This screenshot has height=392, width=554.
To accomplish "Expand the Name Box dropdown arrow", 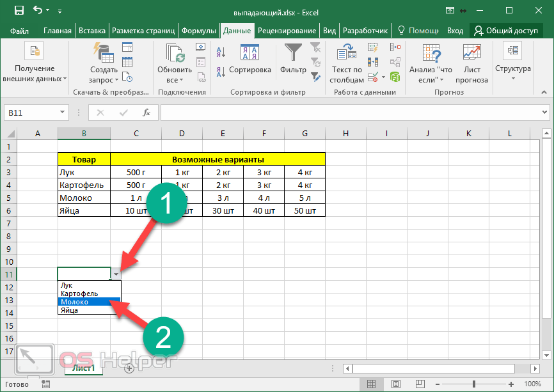I will [x=62, y=113].
